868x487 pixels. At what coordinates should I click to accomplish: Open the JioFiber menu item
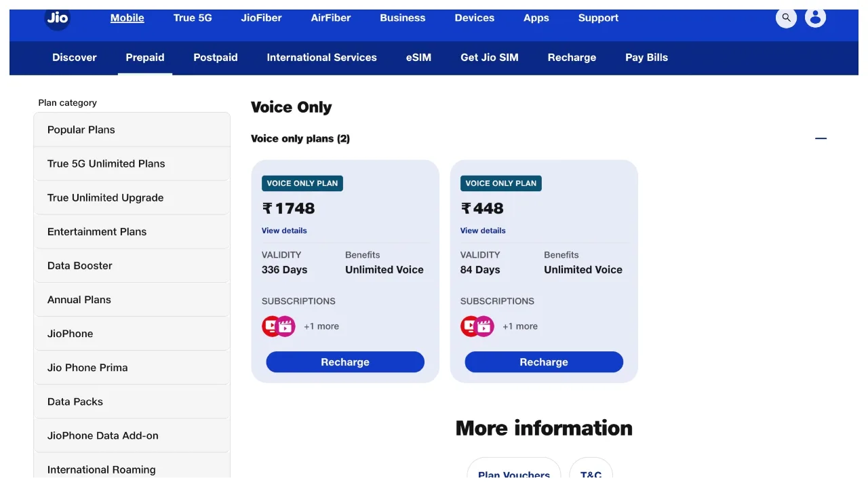(x=261, y=18)
